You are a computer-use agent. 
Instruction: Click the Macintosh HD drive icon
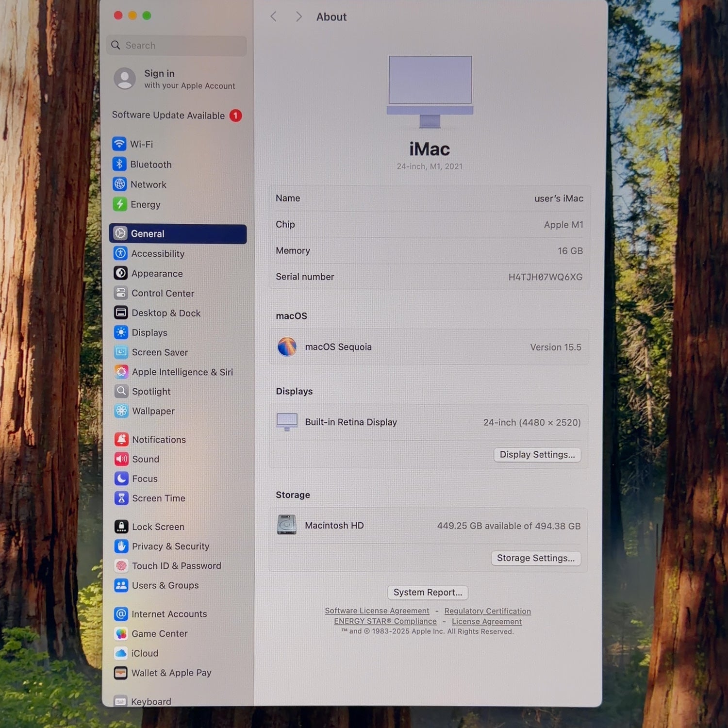click(287, 525)
